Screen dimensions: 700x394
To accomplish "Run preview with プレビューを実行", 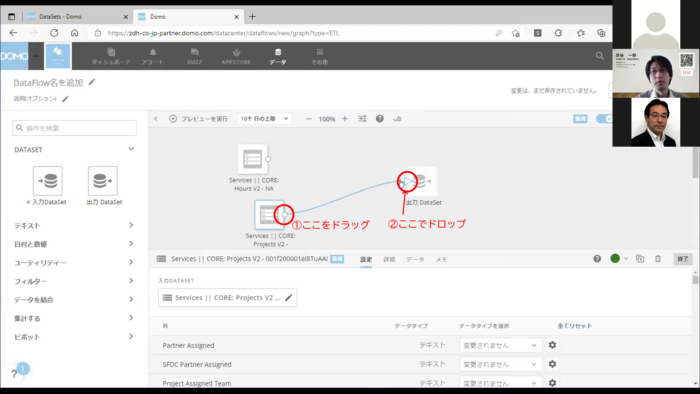I will tap(198, 119).
